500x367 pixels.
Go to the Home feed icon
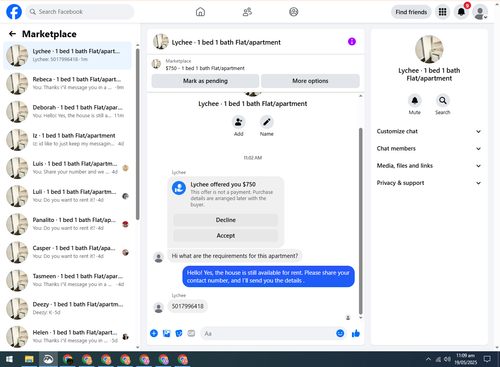coord(200,12)
